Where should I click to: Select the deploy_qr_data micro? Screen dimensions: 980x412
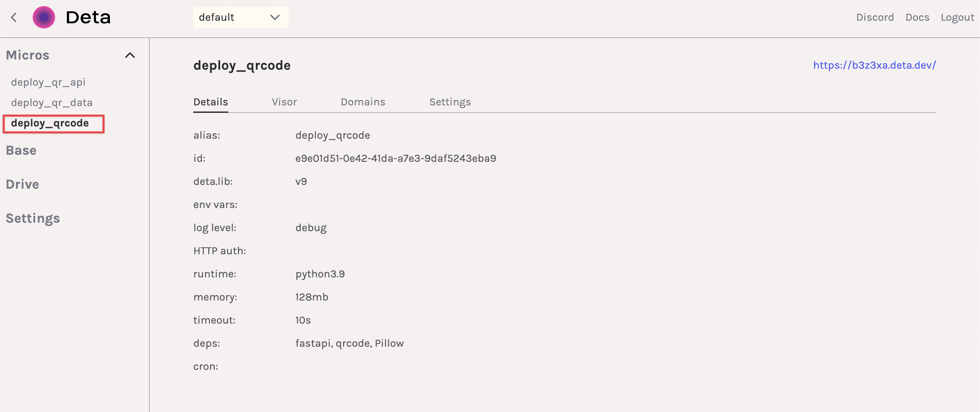(52, 103)
